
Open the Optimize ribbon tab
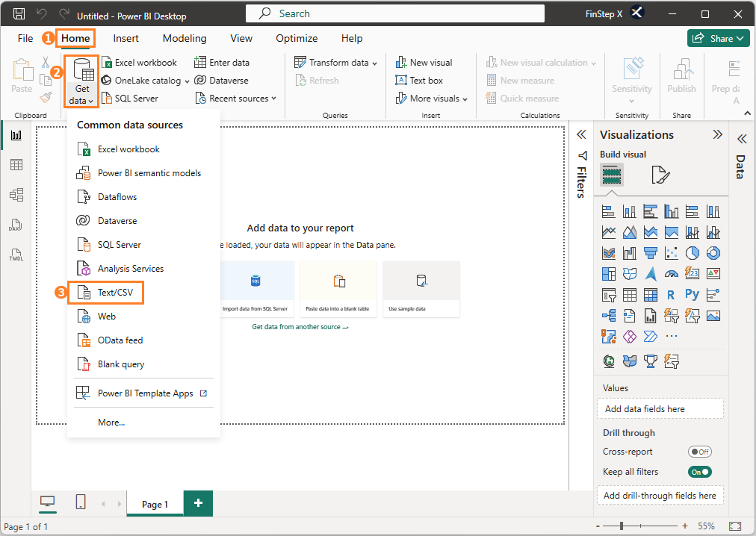(x=297, y=39)
